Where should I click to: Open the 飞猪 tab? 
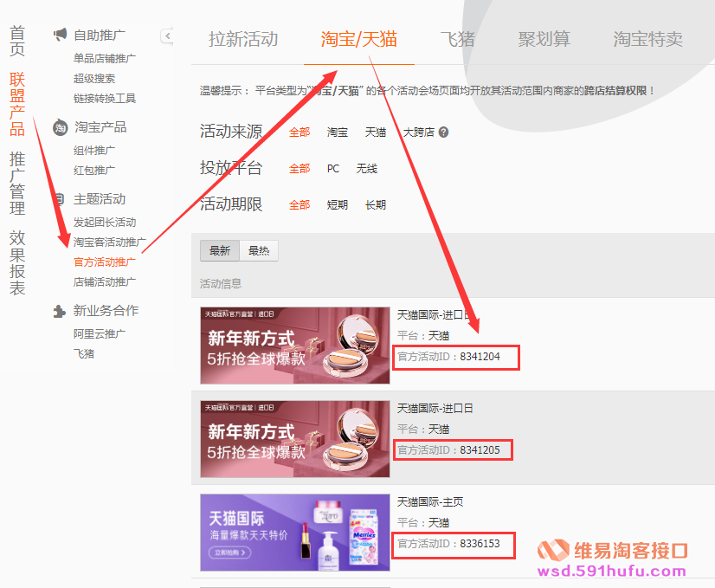coord(457,39)
